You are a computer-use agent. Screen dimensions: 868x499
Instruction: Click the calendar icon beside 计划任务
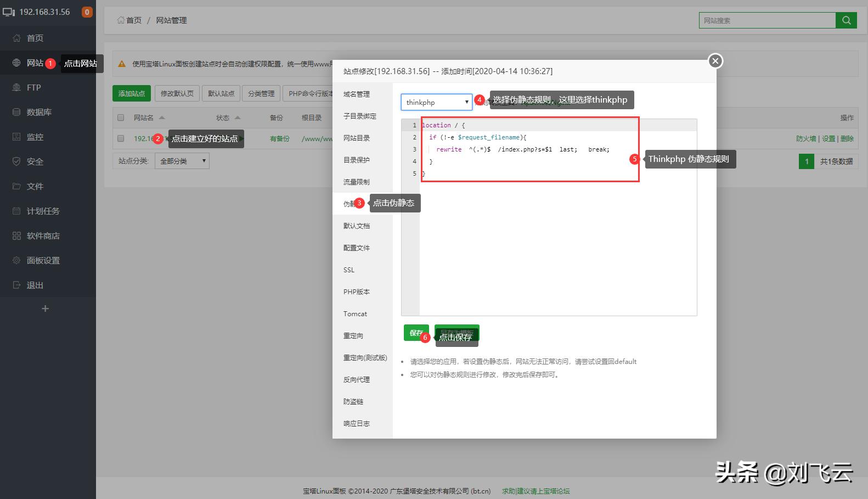tap(16, 211)
